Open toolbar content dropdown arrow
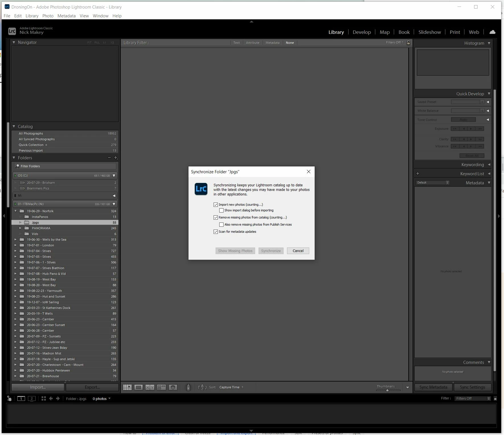504x435 pixels. point(407,387)
